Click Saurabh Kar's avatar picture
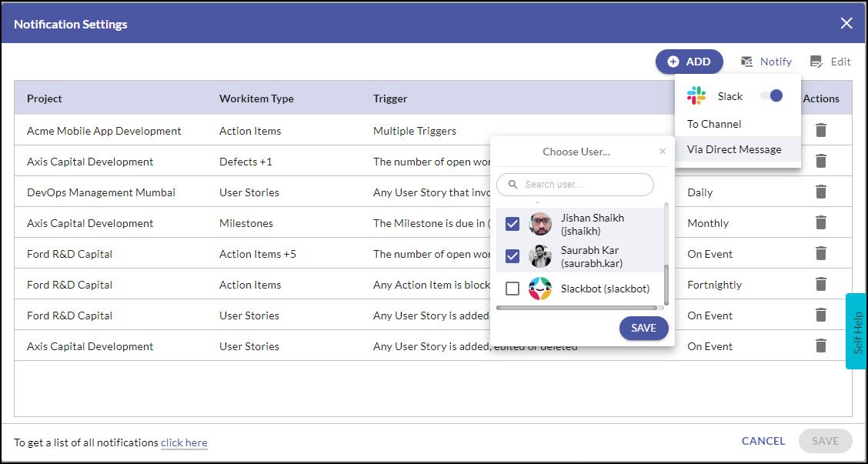 point(539,255)
